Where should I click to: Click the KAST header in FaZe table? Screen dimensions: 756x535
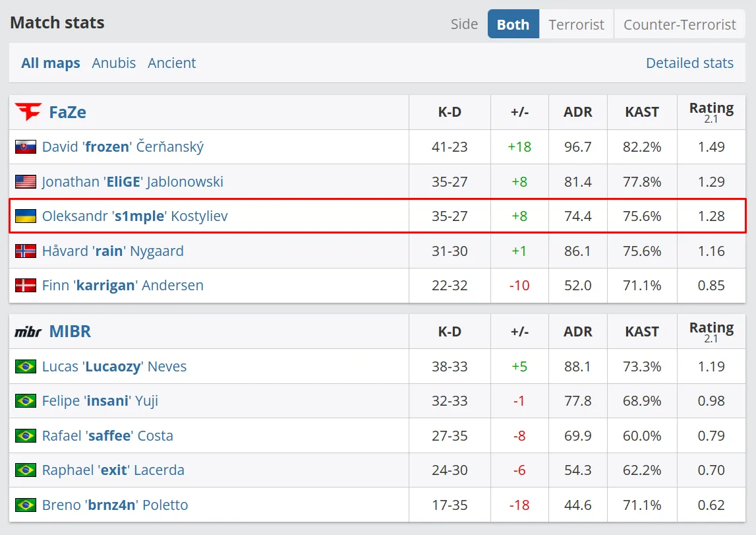(642, 112)
